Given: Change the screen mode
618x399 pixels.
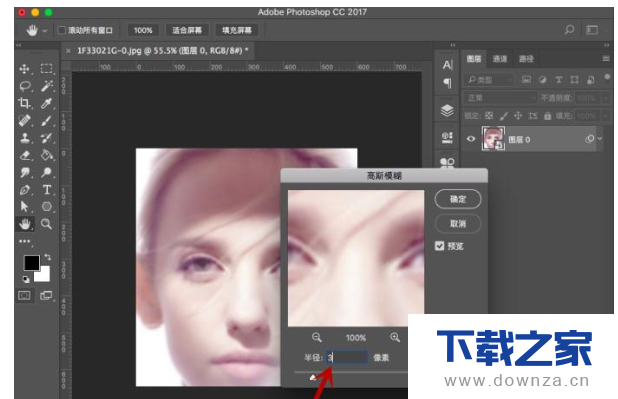Looking at the screenshot, I should click(46, 295).
